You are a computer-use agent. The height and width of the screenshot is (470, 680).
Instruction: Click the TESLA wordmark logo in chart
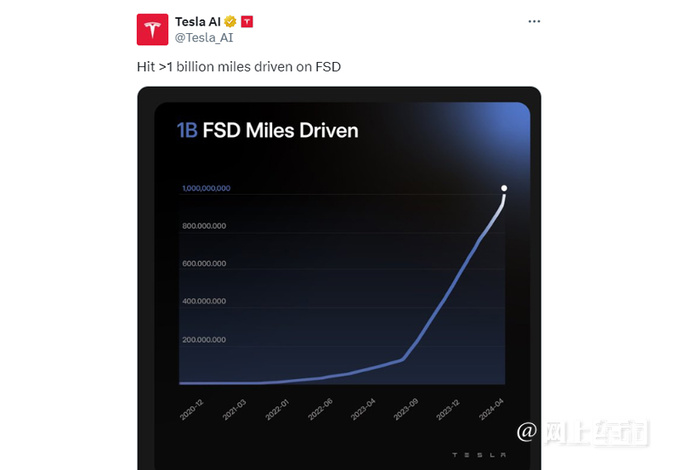[479, 455]
